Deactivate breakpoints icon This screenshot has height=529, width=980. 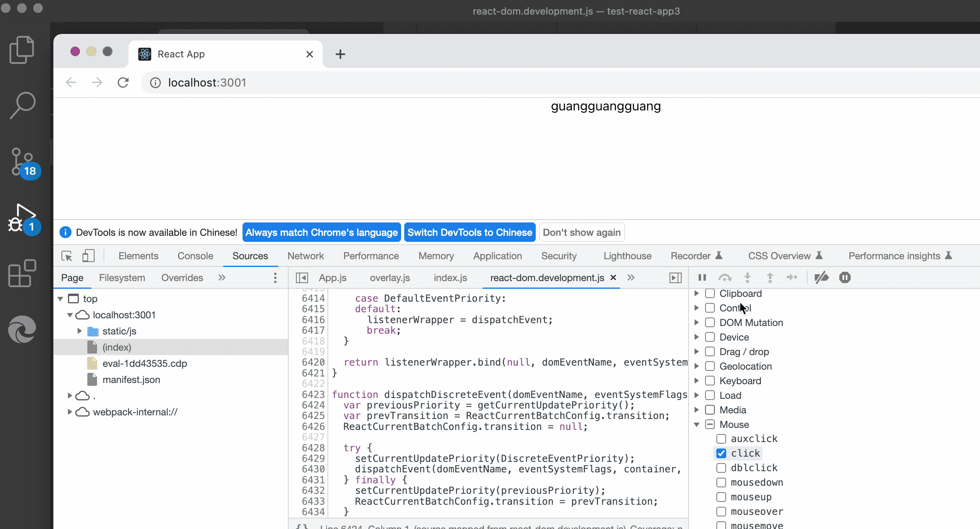(x=821, y=277)
